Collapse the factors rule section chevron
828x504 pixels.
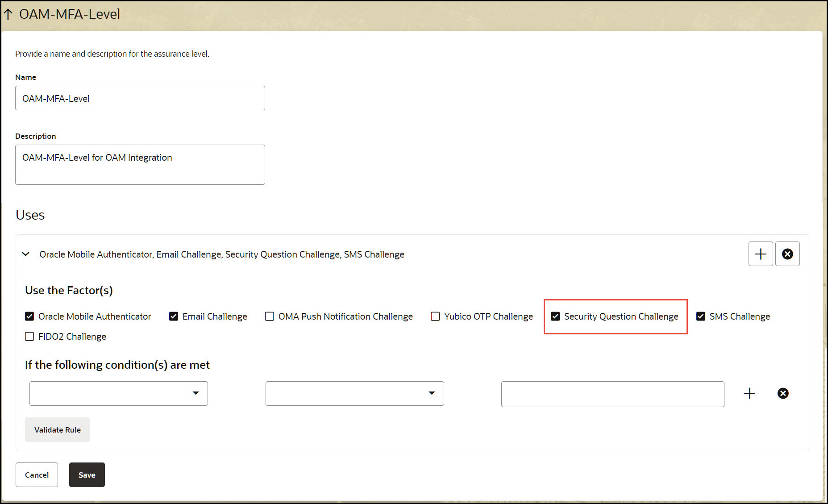(x=26, y=254)
